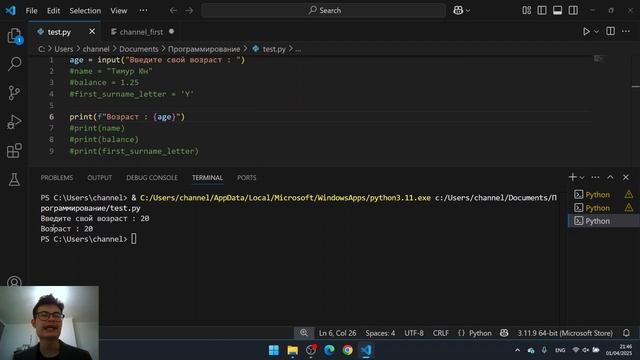
Task: Open notifications bell in status bar
Action: 626,333
